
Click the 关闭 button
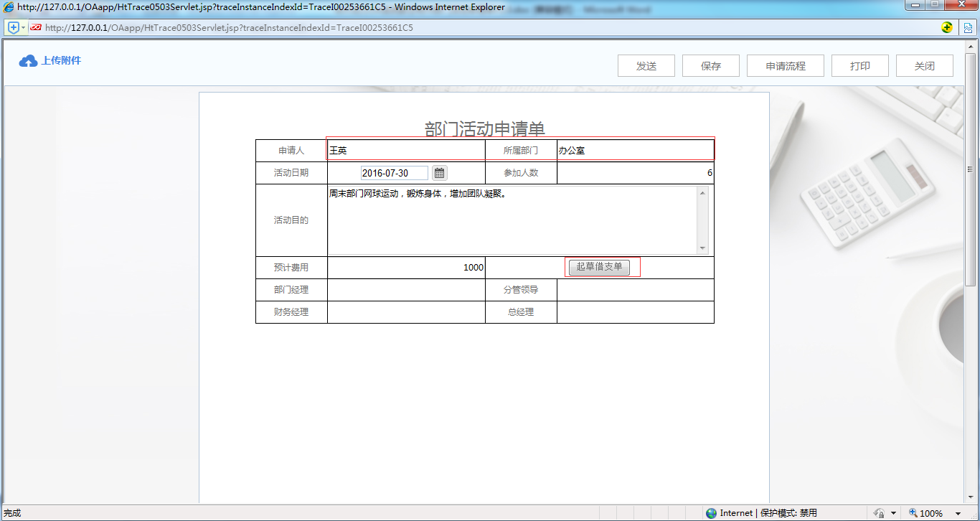[924, 65]
